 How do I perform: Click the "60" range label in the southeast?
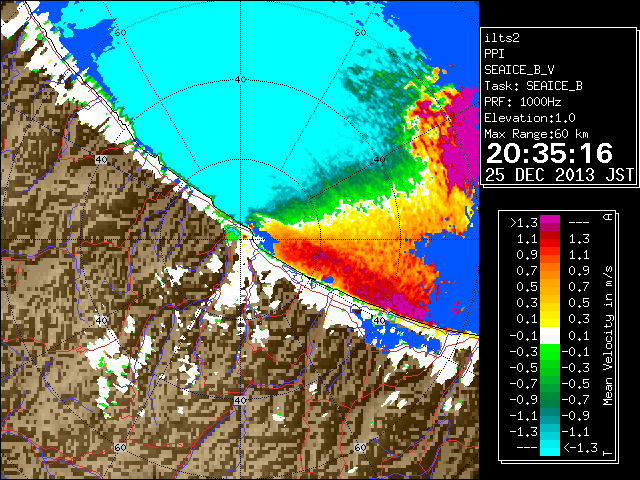(x=360, y=447)
